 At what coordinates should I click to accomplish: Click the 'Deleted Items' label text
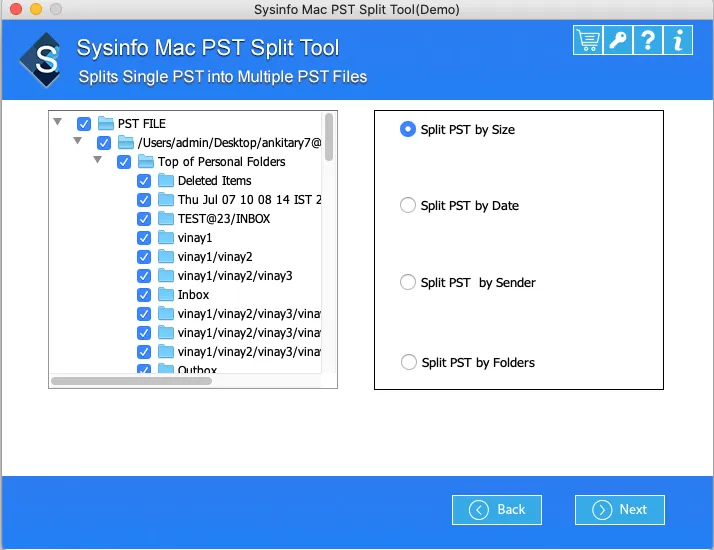pyautogui.click(x=214, y=181)
